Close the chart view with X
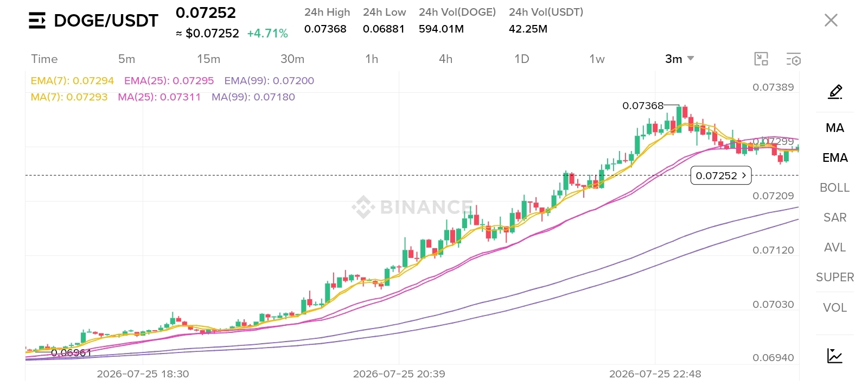 pyautogui.click(x=831, y=20)
